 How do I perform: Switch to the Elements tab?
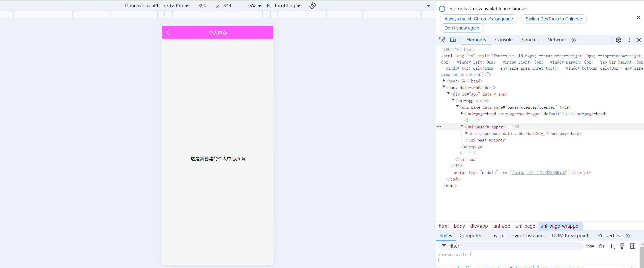point(476,40)
